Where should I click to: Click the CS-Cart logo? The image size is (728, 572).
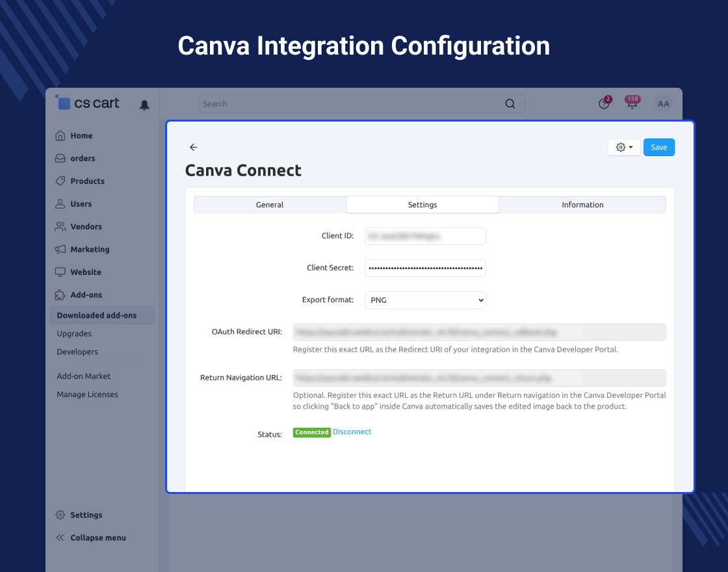(87, 103)
